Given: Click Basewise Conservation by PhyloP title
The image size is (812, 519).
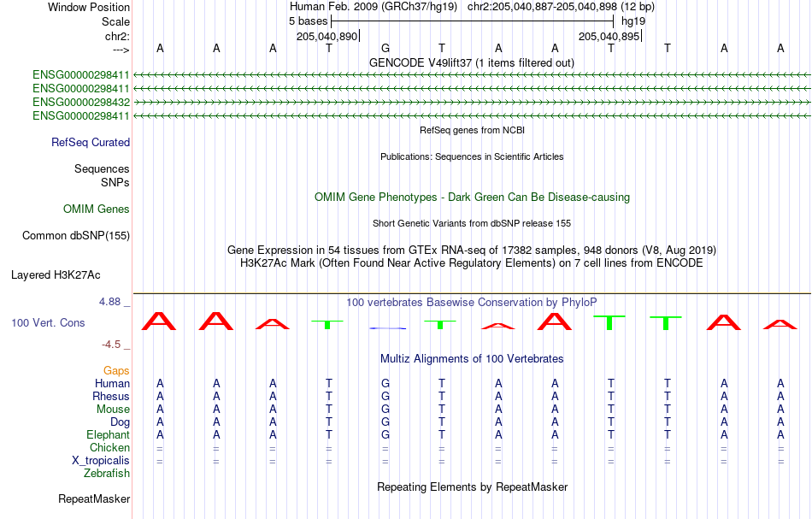Looking at the screenshot, I should [x=472, y=302].
